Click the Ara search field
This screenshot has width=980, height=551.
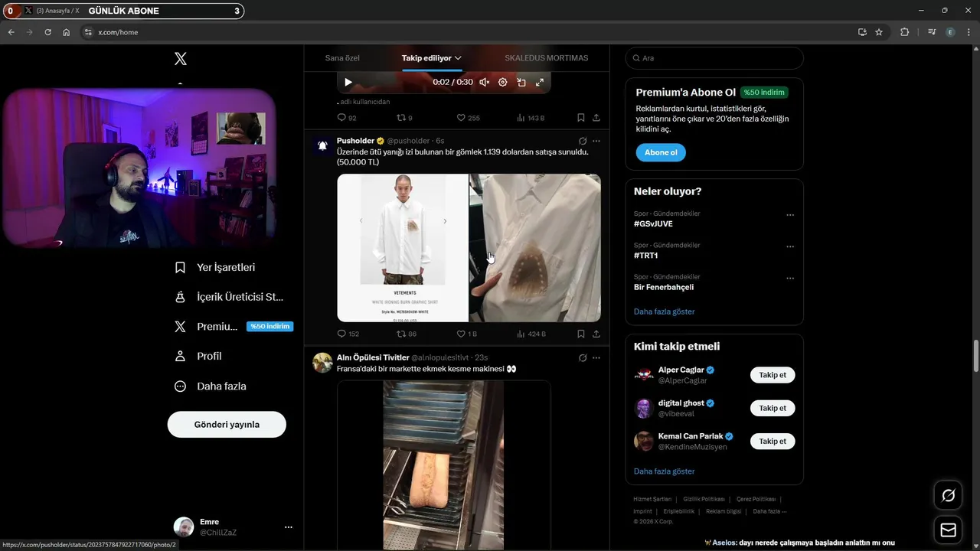(714, 58)
